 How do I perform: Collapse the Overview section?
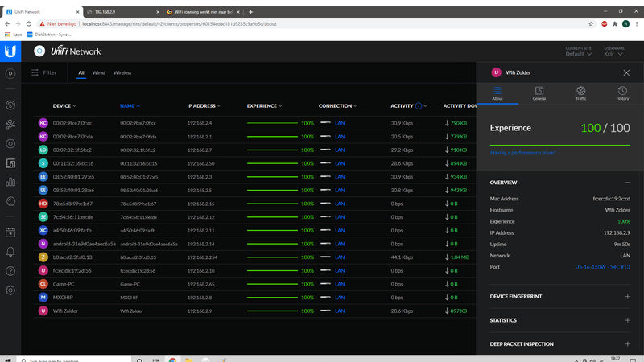627,183
